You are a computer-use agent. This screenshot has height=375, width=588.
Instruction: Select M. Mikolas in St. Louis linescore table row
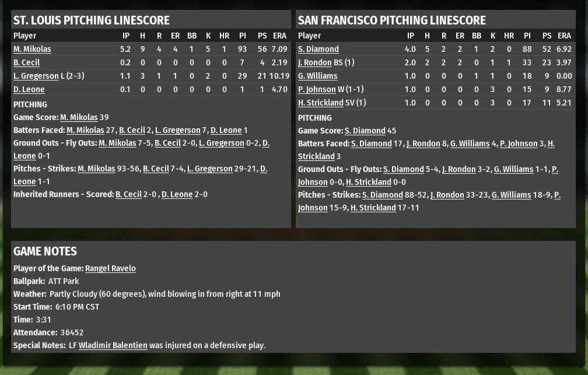32,49
